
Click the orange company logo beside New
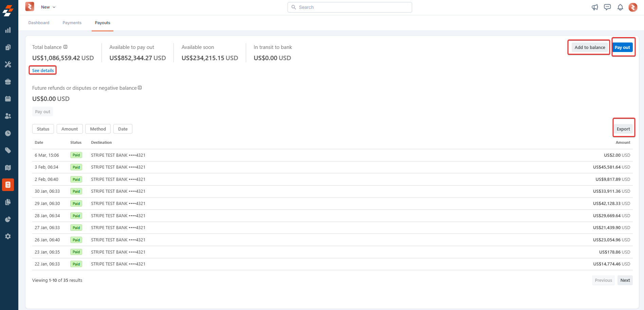pyautogui.click(x=30, y=6)
